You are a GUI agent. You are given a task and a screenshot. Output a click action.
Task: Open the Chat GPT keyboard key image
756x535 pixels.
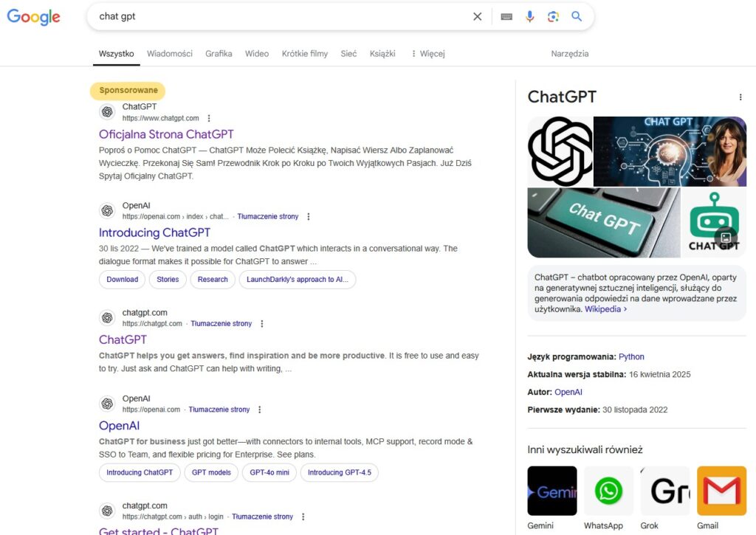604,223
